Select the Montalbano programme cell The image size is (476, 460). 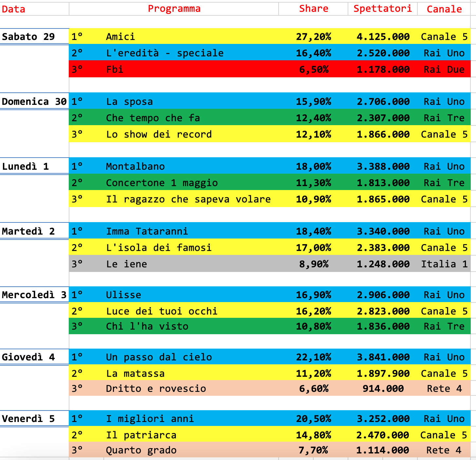point(135,166)
